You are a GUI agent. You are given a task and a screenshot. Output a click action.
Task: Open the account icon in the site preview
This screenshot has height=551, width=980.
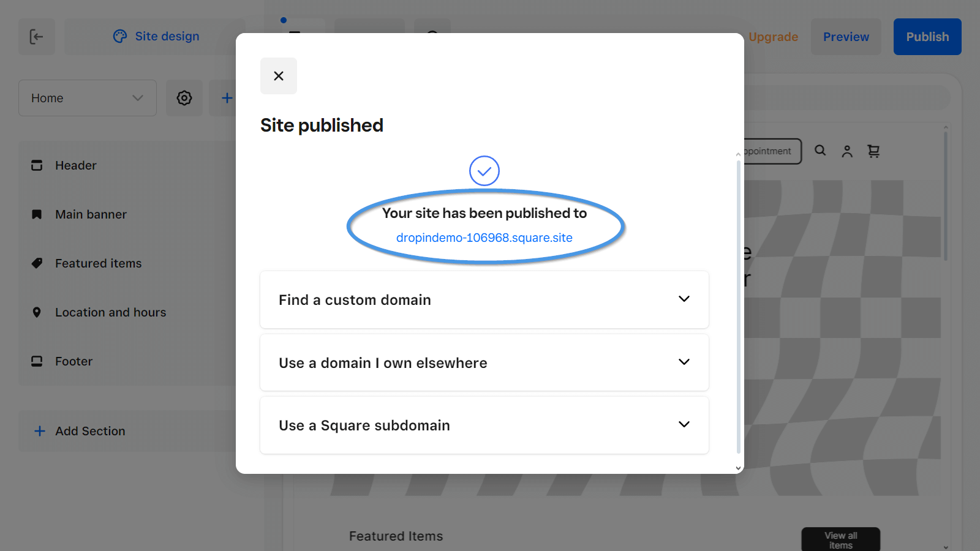(847, 151)
